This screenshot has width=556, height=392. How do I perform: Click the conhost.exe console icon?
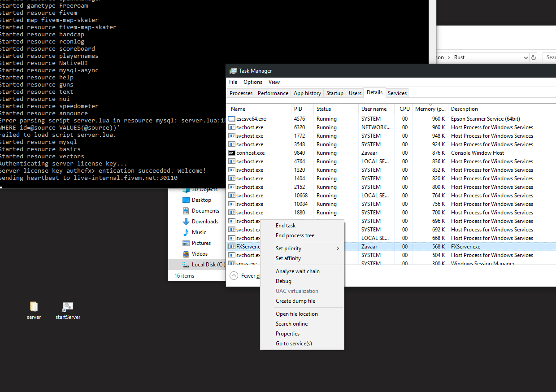232,153
